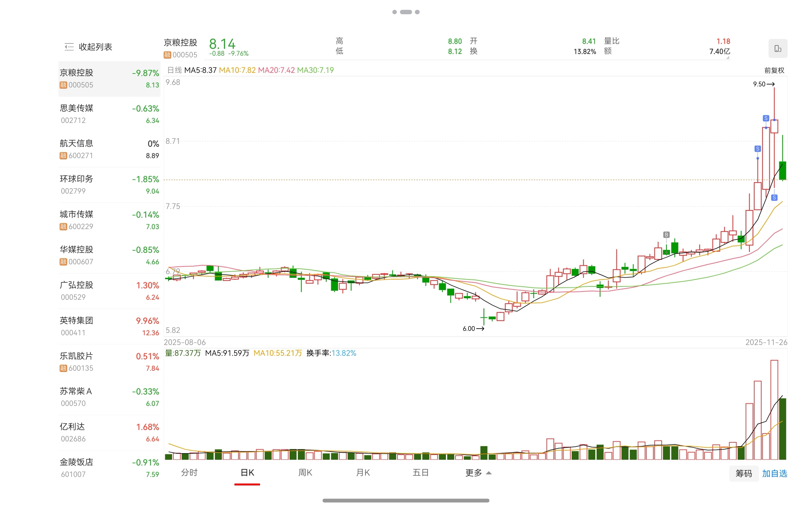Viewport: 812px width, 507px height.
Task: Click the collapse list icon beside 收起列表
Action: pos(69,47)
